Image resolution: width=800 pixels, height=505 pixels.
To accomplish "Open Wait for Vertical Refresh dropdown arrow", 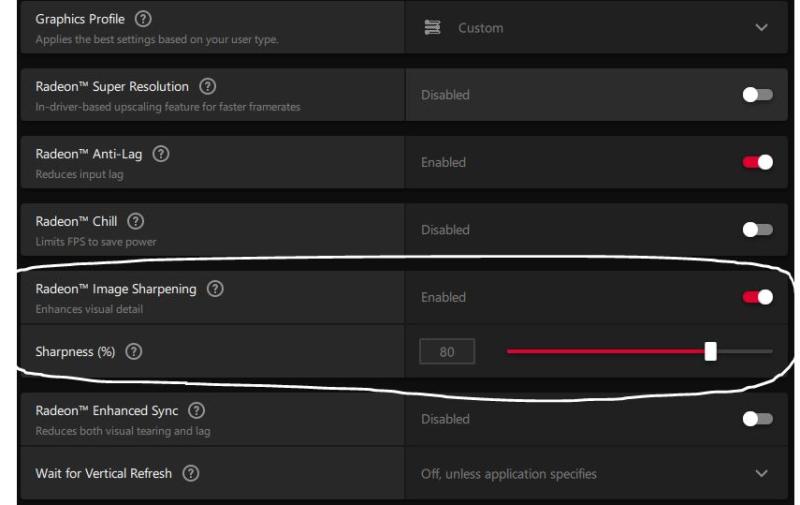I will point(761,473).
